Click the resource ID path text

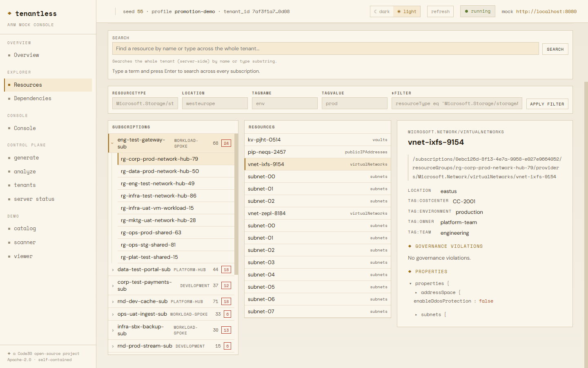(x=487, y=168)
